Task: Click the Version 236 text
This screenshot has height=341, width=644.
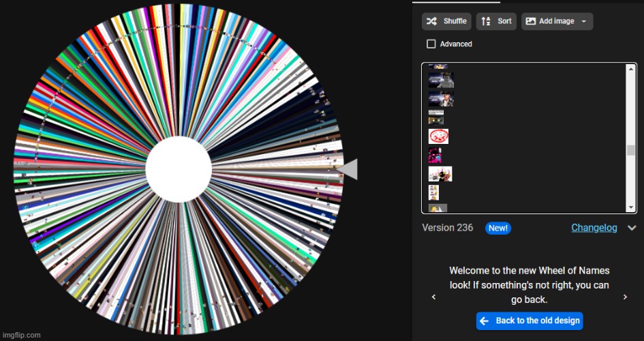Action: [447, 228]
